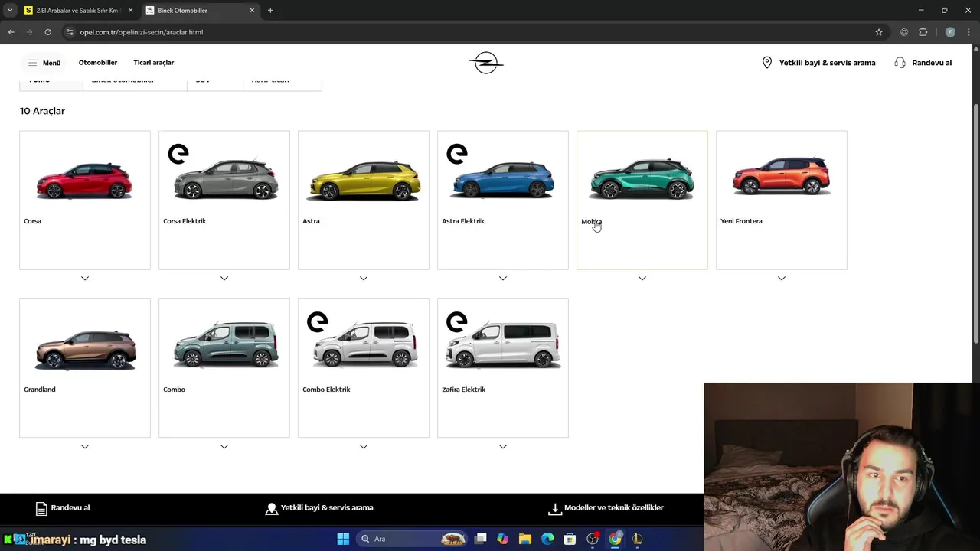Image resolution: width=980 pixels, height=551 pixels.
Task: Click the Zafira Elektrik model name
Action: click(x=463, y=390)
